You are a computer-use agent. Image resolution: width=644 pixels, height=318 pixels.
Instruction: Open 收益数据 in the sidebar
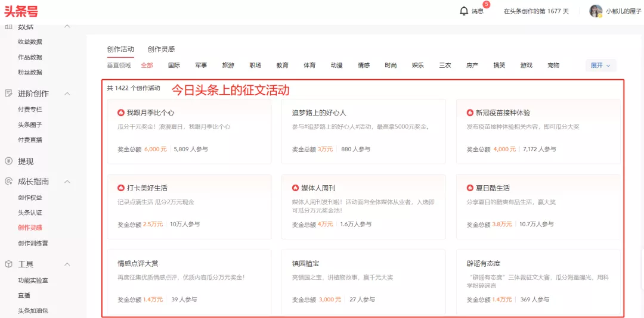pos(30,42)
